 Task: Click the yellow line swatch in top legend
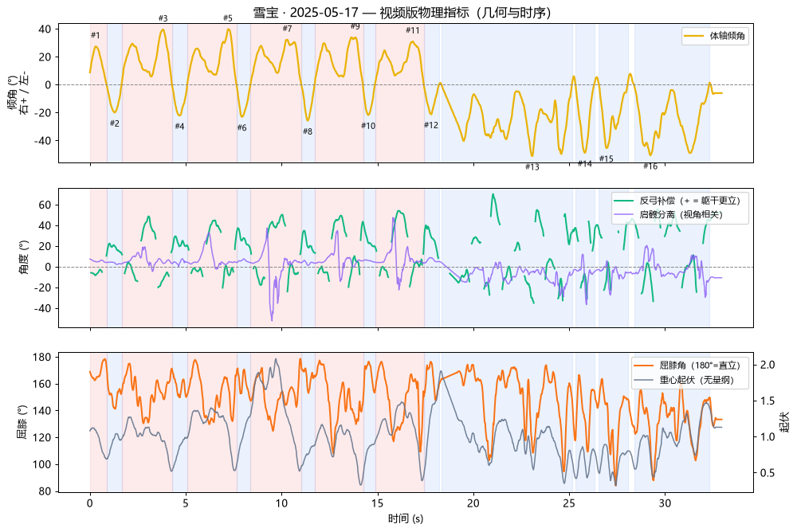693,36
